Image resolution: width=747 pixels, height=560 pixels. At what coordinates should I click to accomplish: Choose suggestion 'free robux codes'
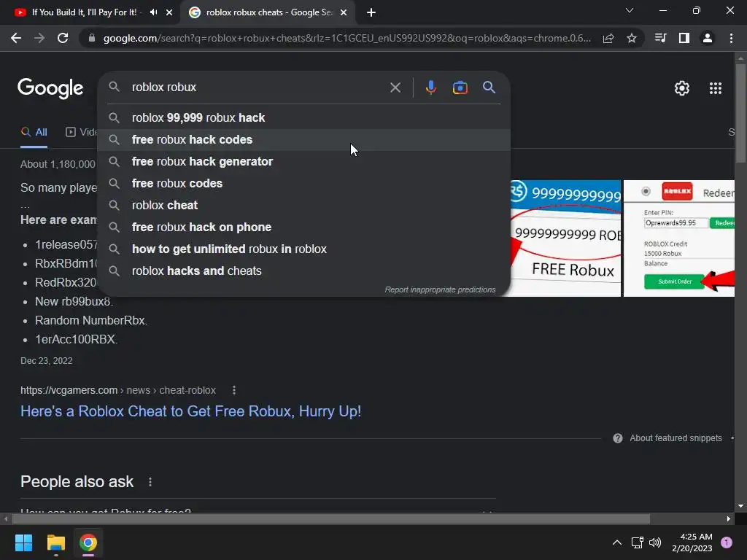303,183
